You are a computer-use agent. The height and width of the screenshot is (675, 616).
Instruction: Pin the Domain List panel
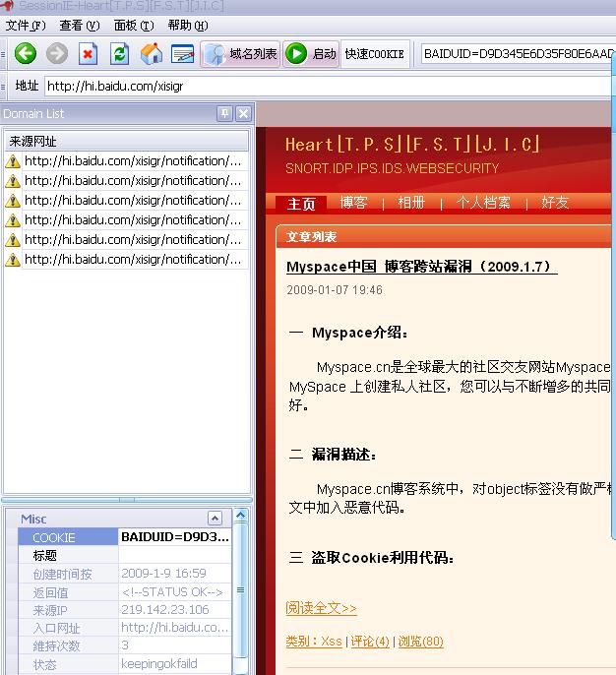coord(224,114)
